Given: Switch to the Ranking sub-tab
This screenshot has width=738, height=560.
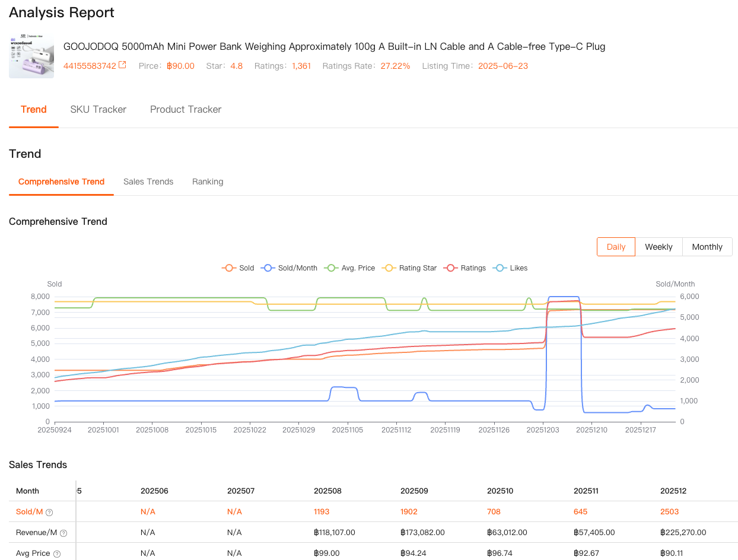Looking at the screenshot, I should [x=208, y=182].
